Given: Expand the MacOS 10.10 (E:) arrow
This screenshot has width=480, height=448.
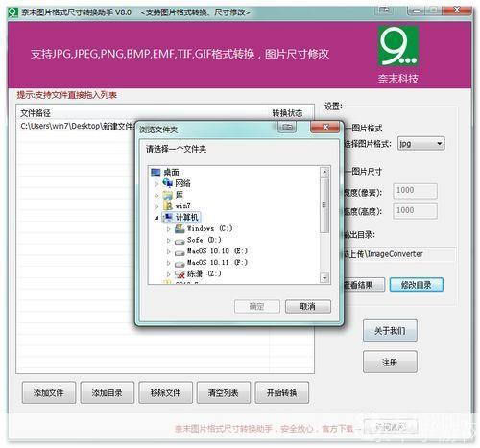Looking at the screenshot, I should click(x=168, y=251).
